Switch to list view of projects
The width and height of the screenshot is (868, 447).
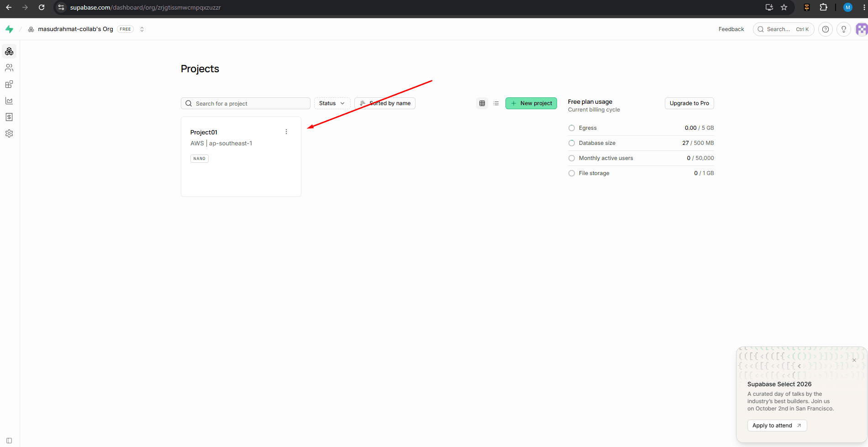[496, 103]
